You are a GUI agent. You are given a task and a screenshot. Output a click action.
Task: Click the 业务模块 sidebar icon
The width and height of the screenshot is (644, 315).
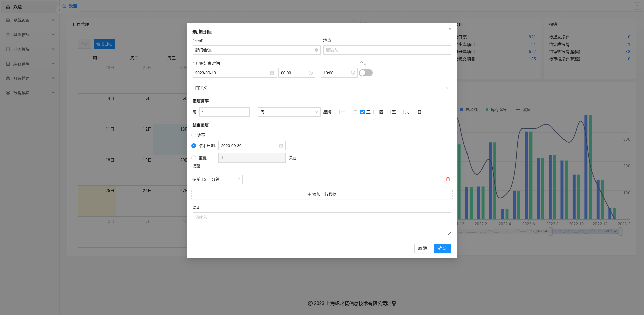click(8, 49)
